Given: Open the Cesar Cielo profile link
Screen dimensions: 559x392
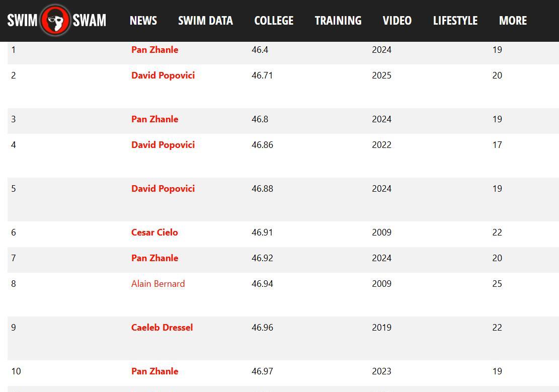Looking at the screenshot, I should (154, 232).
